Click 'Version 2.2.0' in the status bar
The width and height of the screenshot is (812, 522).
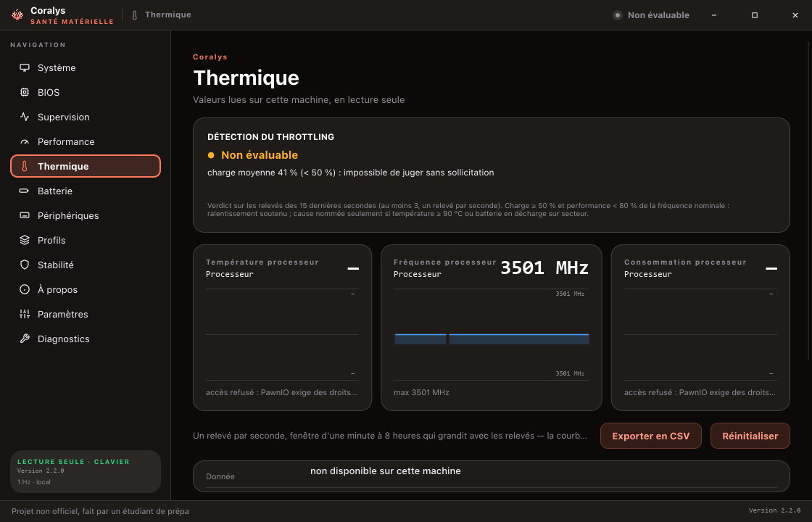pos(774,510)
